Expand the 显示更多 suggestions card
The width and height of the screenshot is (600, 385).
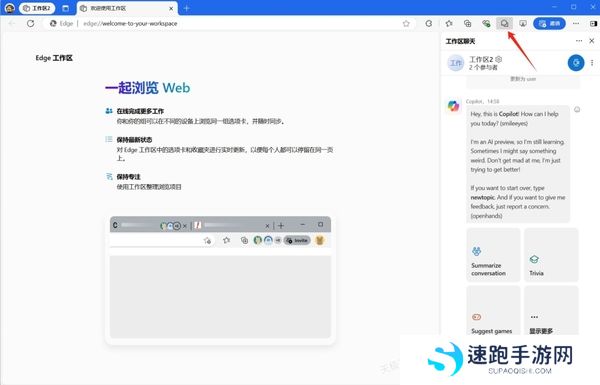(x=551, y=311)
